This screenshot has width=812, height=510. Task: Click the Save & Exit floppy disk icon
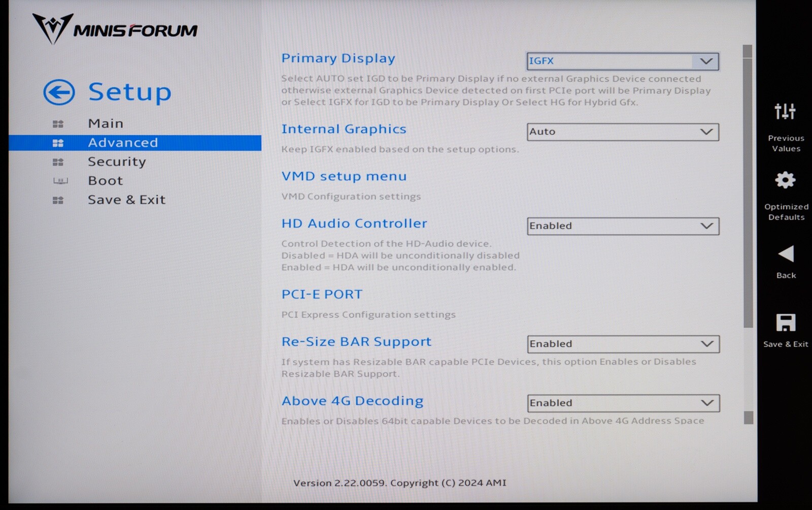coord(785,323)
